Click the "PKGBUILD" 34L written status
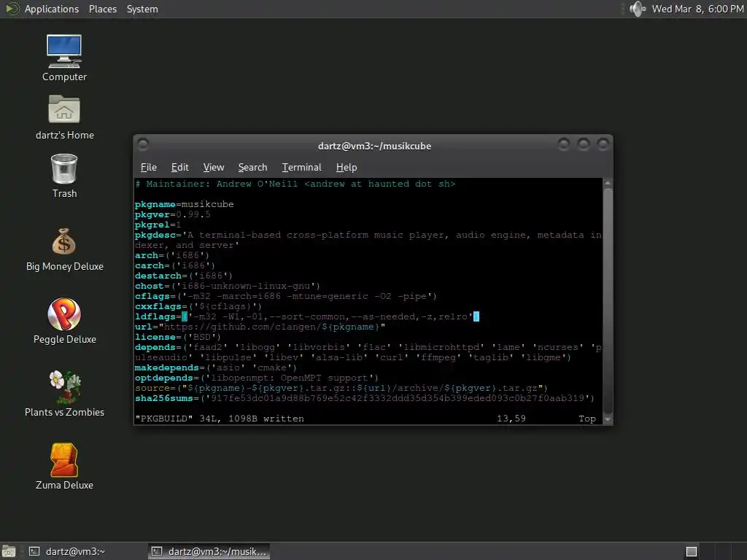 (x=219, y=419)
